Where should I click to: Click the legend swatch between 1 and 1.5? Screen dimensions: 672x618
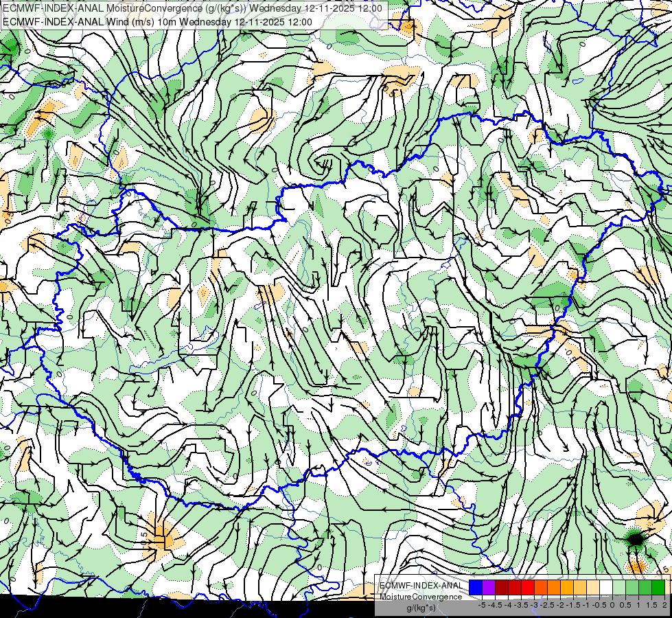pyautogui.click(x=645, y=587)
